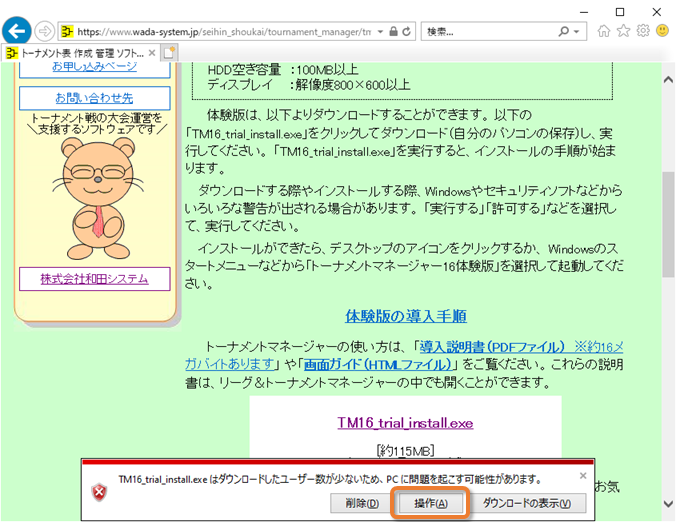
Task: Open the TM16_trial_install.exe download link
Action: [x=405, y=423]
